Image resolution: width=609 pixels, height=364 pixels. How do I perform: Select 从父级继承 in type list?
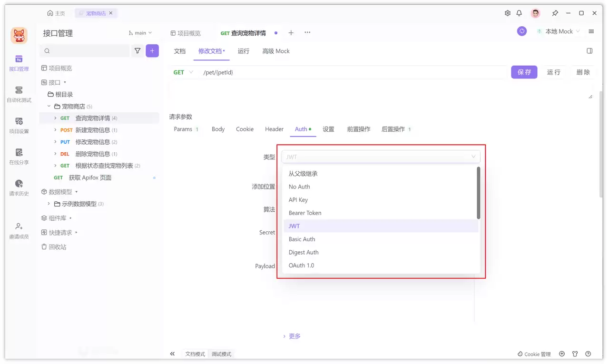pos(381,174)
